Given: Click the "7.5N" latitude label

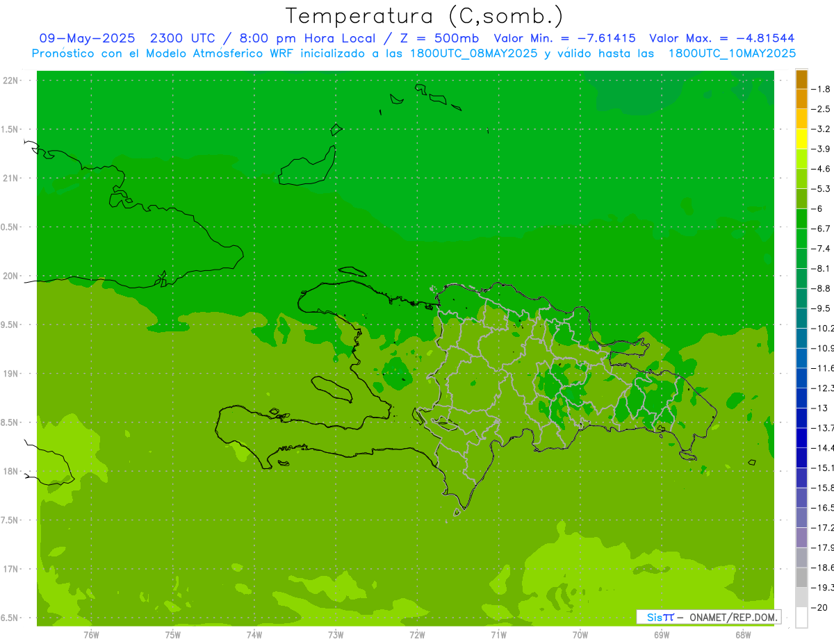Looking at the screenshot, I should click(10, 520).
